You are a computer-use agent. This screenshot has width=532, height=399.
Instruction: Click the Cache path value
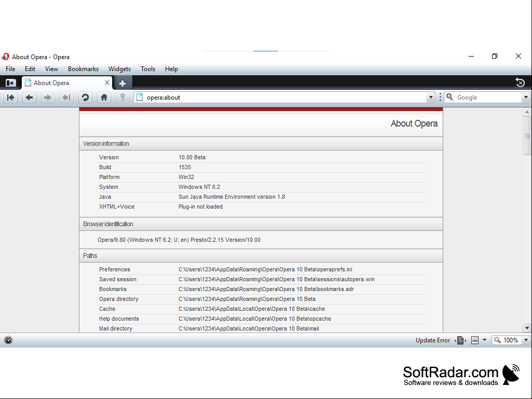(252, 309)
